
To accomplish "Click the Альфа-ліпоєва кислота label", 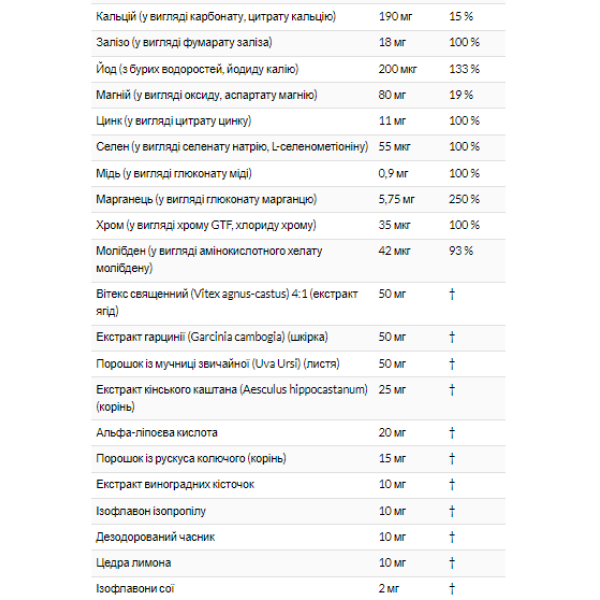I will [155, 433].
